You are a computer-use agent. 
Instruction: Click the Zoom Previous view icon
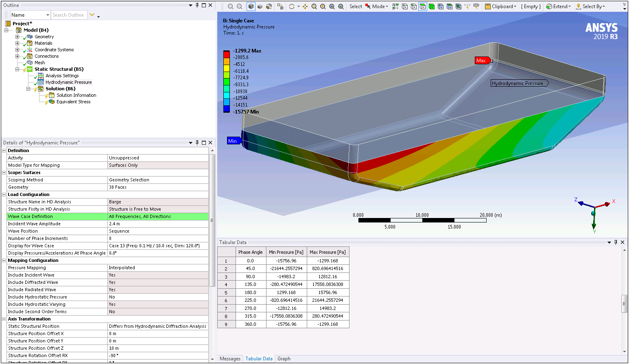tap(231, 7)
